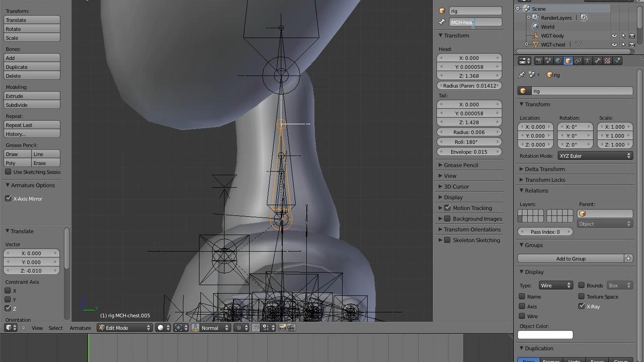The image size is (644, 362).
Task: Switch to the World properties tab
Action: click(x=558, y=60)
